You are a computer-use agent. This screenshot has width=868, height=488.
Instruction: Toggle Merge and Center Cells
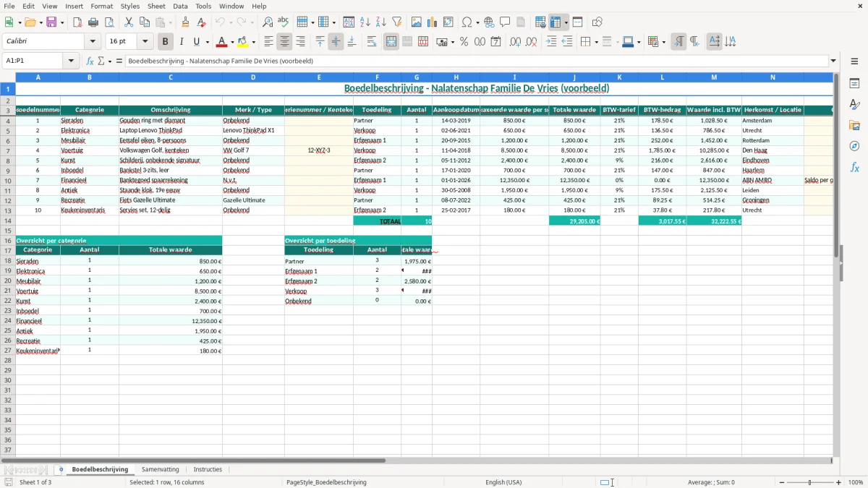[391, 42]
